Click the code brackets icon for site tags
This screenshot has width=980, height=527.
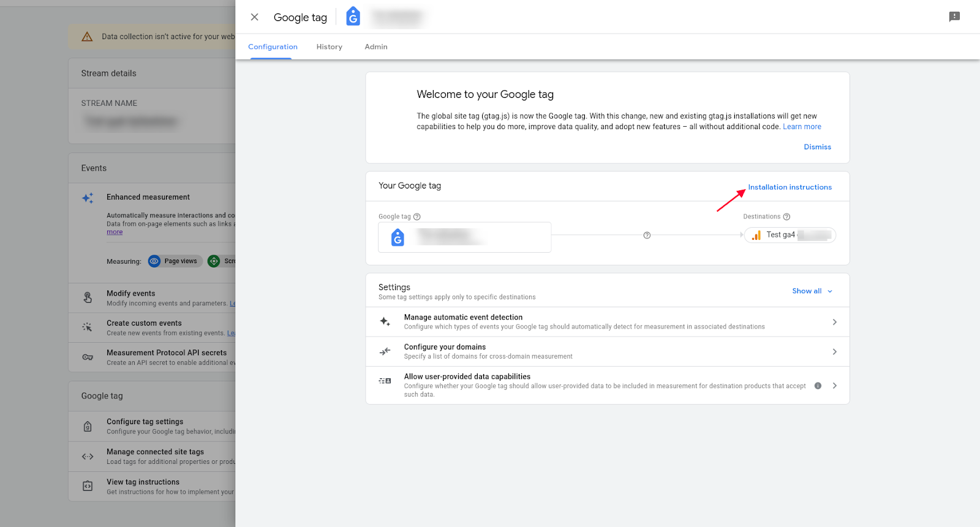coord(88,457)
